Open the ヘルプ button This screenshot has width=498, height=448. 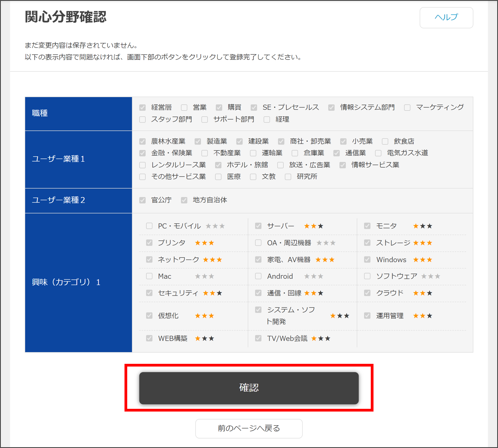[x=446, y=17]
